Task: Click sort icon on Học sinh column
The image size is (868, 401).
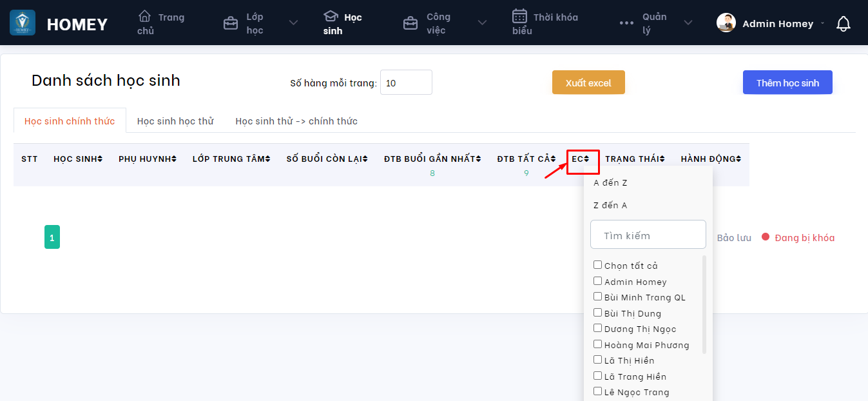Action: [x=100, y=159]
